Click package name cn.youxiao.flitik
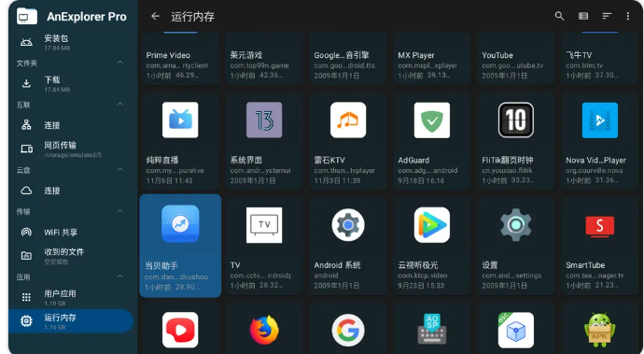The image size is (644, 354). click(507, 170)
